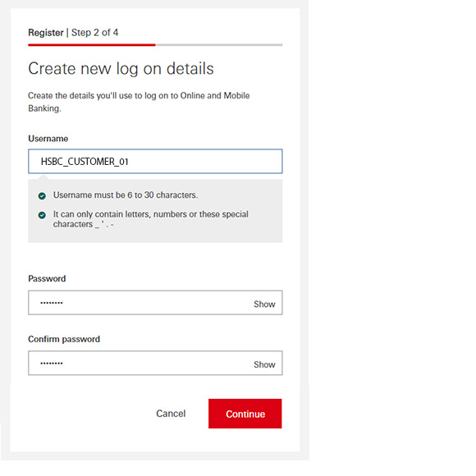Click the Username field label
This screenshot has height=476, width=476.
(x=48, y=139)
